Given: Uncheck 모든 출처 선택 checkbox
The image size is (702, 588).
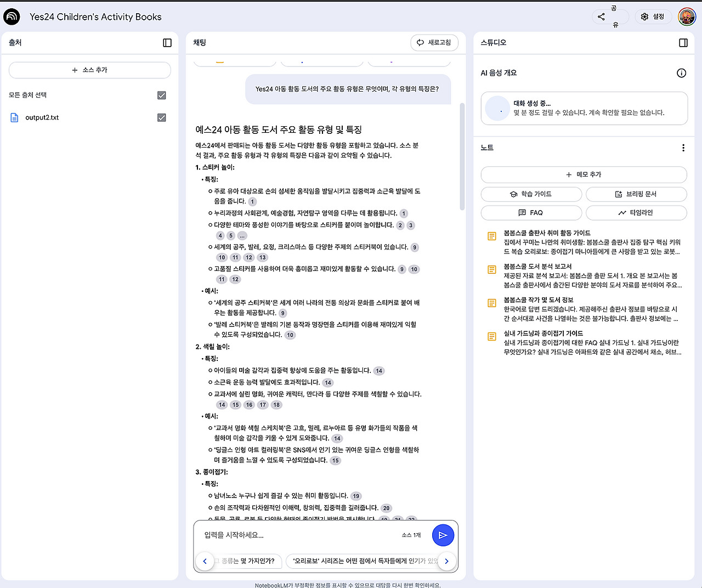Looking at the screenshot, I should [x=161, y=95].
